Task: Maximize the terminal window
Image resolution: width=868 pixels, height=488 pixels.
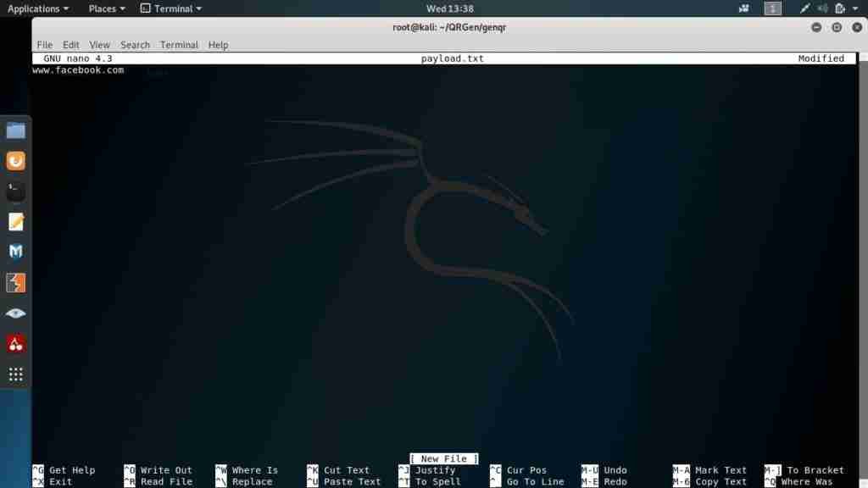Action: (x=837, y=27)
